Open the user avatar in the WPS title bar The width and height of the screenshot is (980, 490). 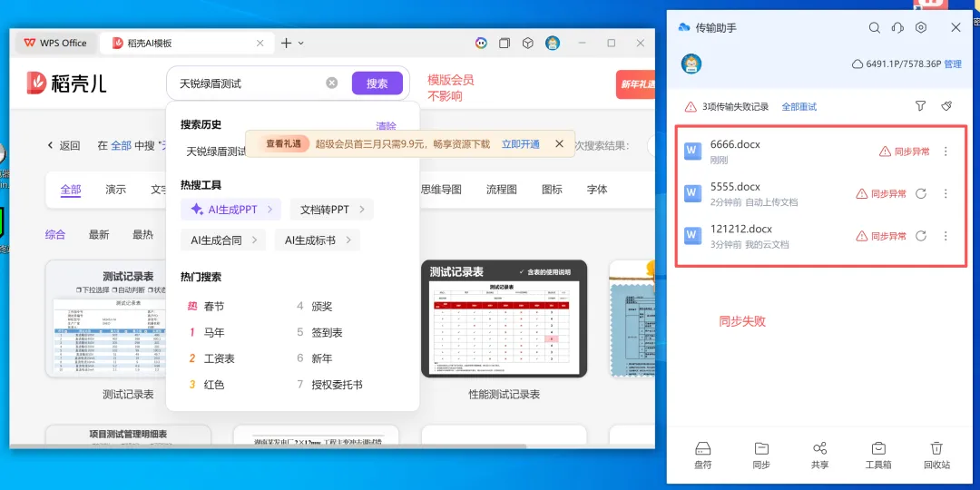point(553,44)
